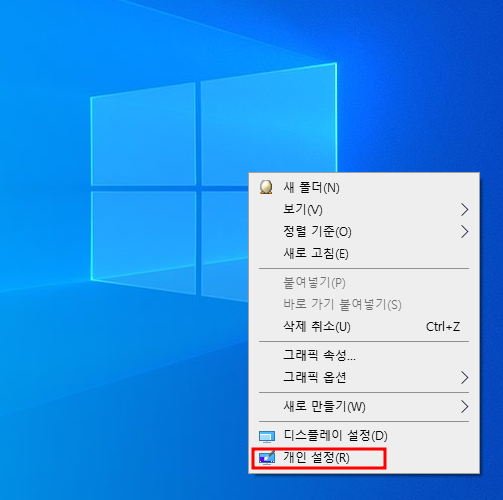Choose 새로 고침(E) to refresh desktop
This screenshot has width=503, height=500.
point(364,253)
